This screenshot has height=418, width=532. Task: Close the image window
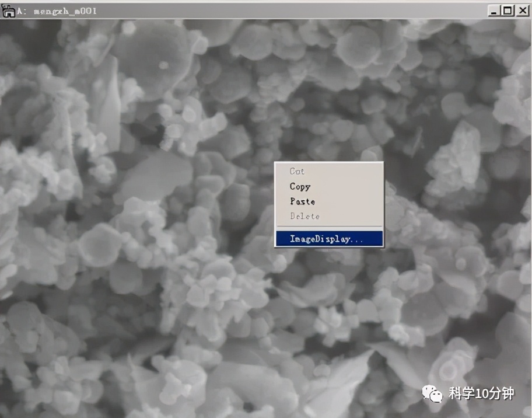[x=523, y=11]
